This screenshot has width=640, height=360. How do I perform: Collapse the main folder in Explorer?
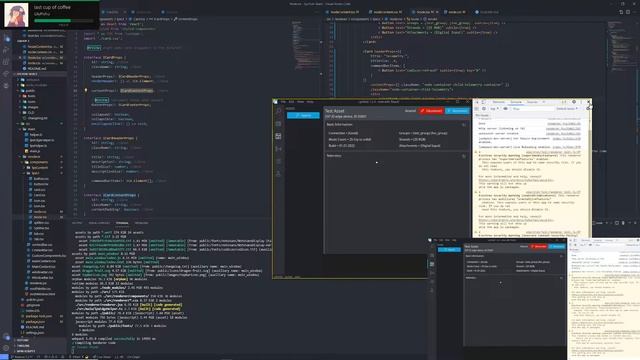(30, 129)
